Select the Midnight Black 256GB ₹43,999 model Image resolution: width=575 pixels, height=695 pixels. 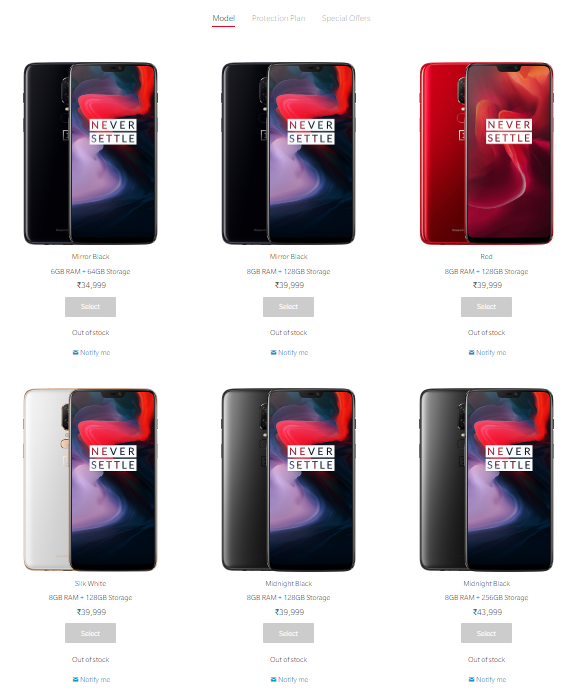coord(486,633)
